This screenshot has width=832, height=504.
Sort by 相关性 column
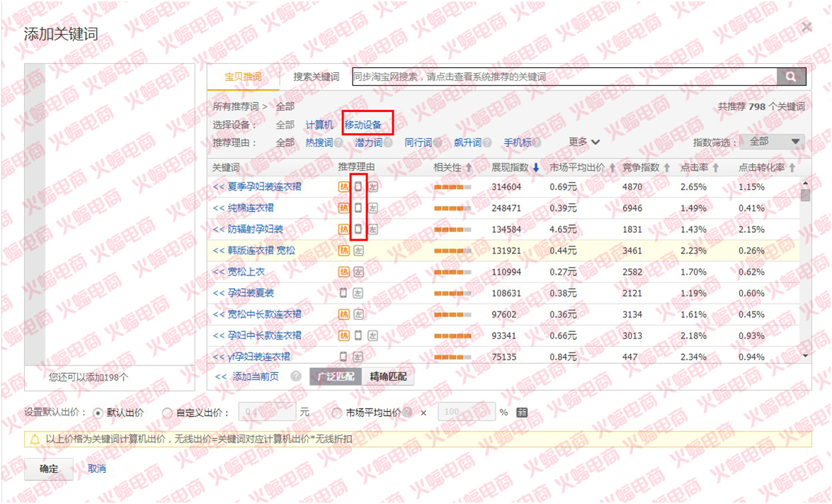[452, 168]
